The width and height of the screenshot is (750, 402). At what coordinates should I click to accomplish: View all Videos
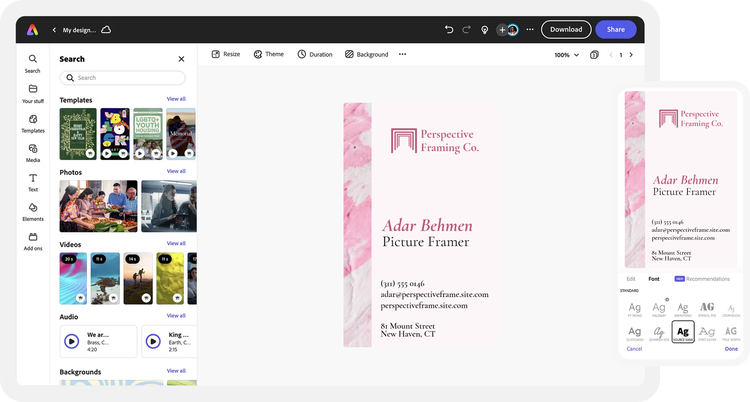pyautogui.click(x=176, y=244)
